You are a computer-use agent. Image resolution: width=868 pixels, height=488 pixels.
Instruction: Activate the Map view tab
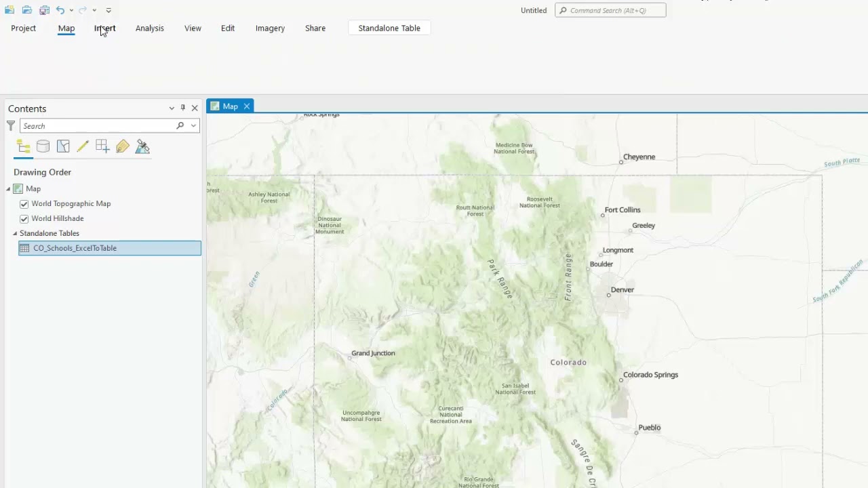pyautogui.click(x=231, y=106)
